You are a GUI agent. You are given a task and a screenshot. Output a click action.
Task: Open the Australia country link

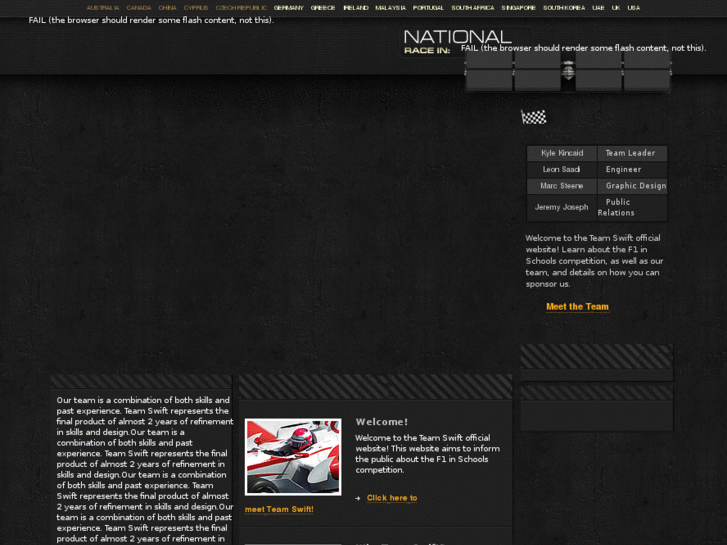pyautogui.click(x=103, y=8)
